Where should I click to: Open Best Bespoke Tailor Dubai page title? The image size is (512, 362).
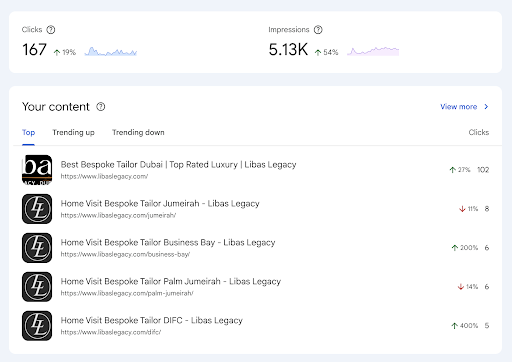(x=178, y=165)
